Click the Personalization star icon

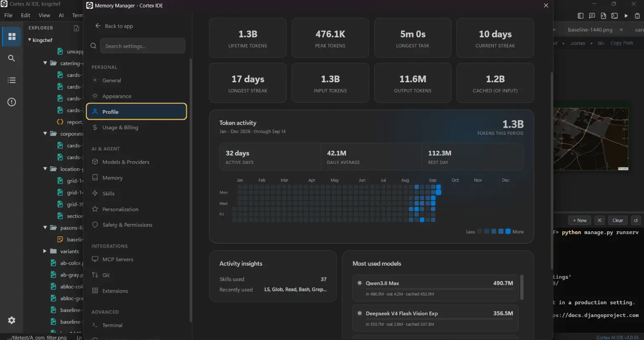pyautogui.click(x=95, y=209)
